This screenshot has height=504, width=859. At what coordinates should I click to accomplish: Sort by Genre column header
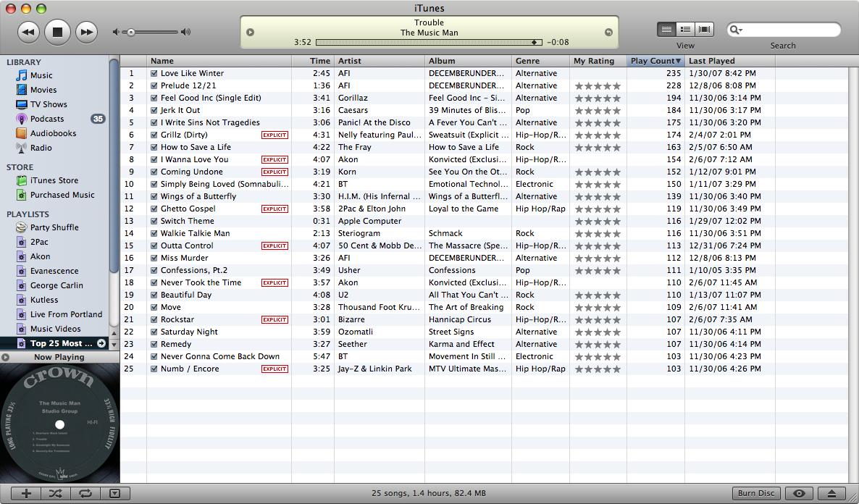coord(541,61)
